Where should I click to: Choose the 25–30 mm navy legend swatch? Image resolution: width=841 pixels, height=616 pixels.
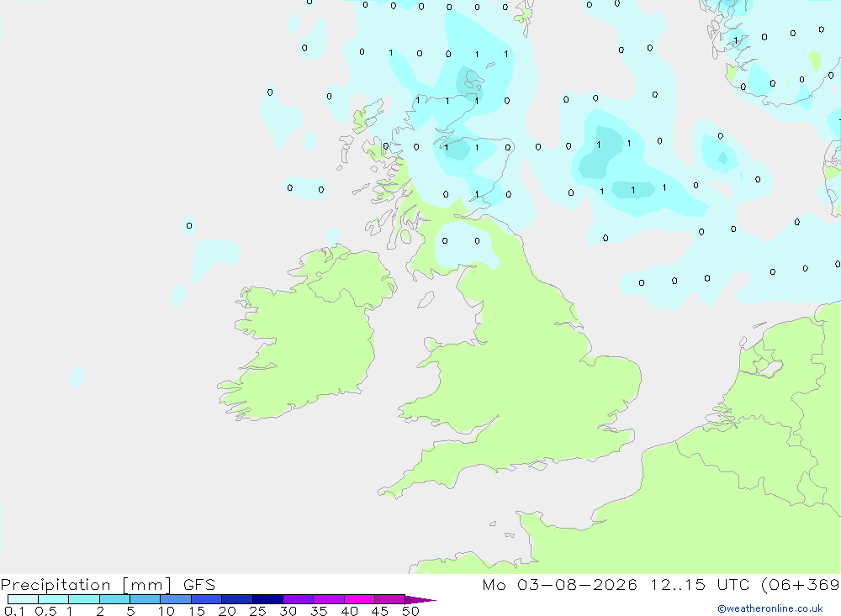(x=267, y=599)
